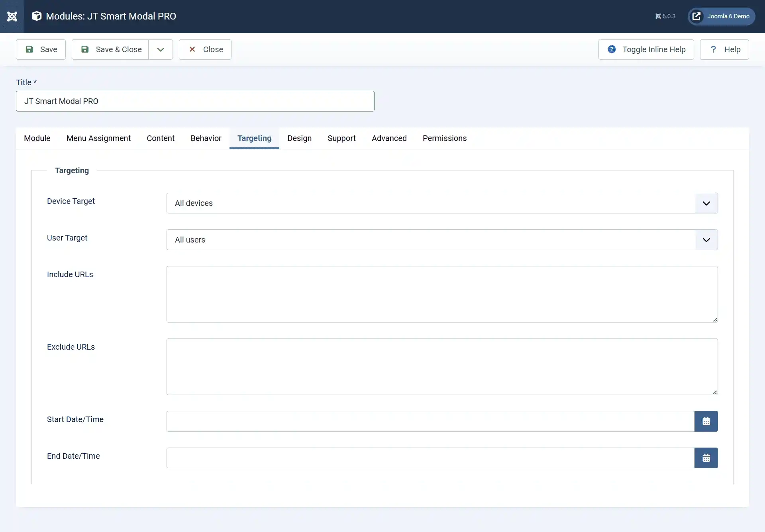Expand the save options dropdown arrow

[161, 49]
